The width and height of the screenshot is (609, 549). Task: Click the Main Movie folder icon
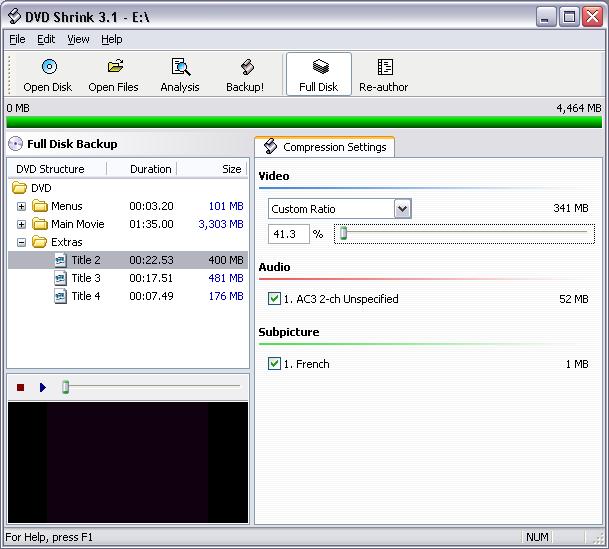[40, 224]
